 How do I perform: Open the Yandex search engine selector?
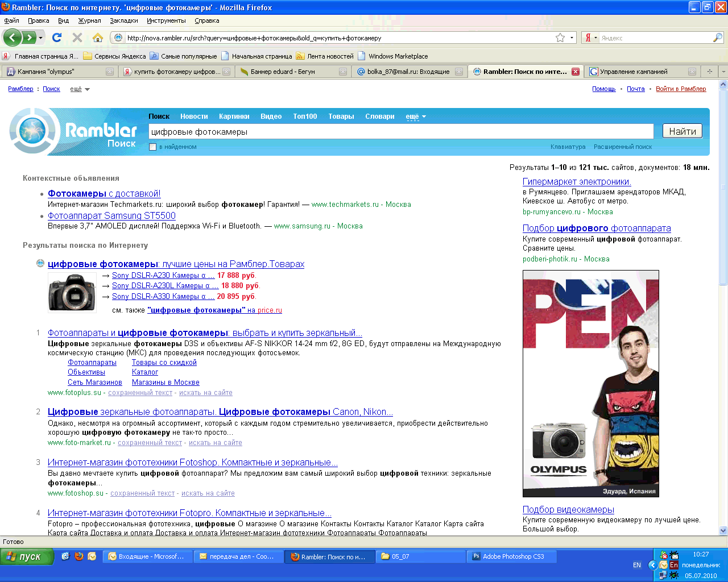(591, 38)
